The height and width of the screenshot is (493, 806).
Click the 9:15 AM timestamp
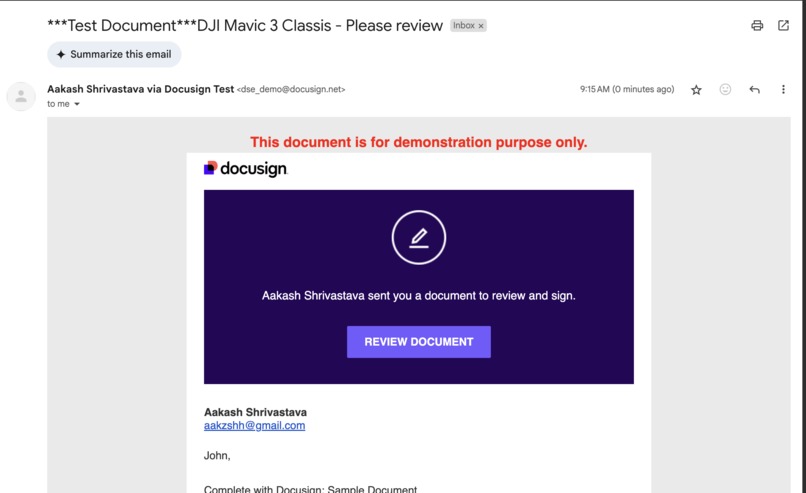click(627, 89)
